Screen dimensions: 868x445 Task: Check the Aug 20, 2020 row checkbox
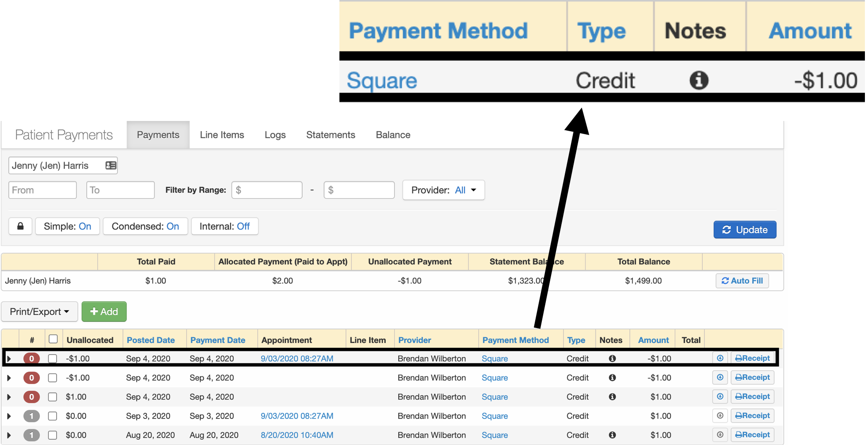tap(53, 435)
